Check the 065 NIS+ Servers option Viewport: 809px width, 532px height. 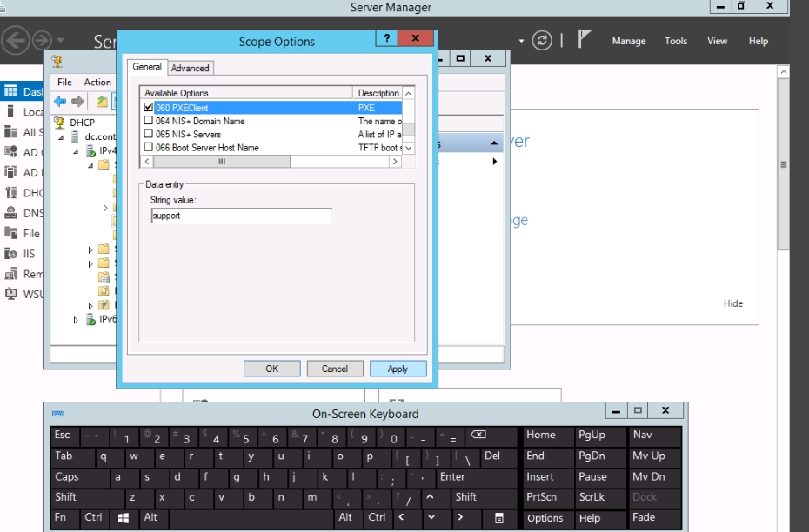[x=149, y=134]
